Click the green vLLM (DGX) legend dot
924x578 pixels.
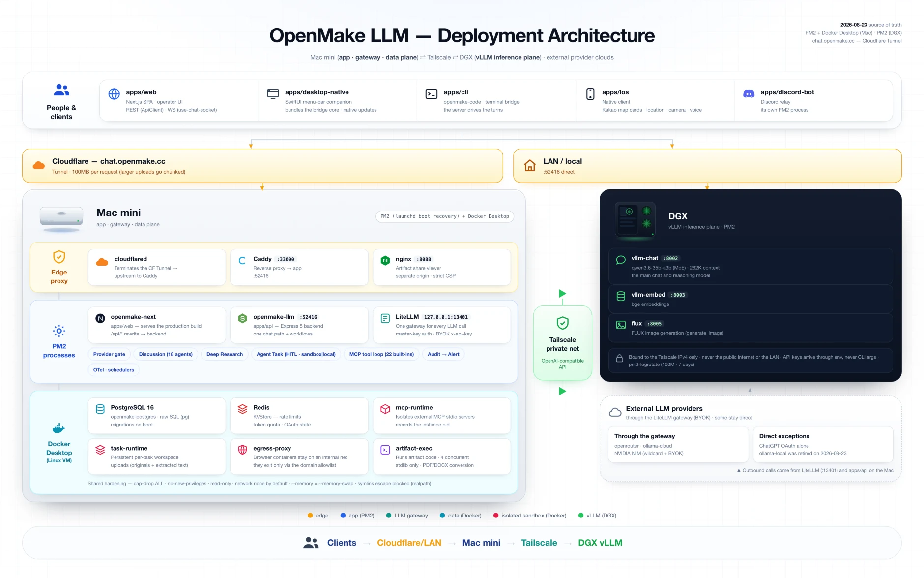pos(581,516)
